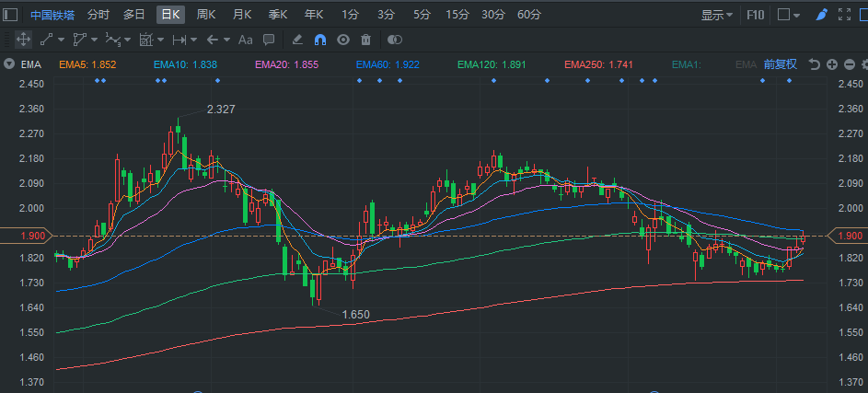Click EMA20: 1.855 legend value
Viewport: 868px width, 393px height.
[286, 64]
